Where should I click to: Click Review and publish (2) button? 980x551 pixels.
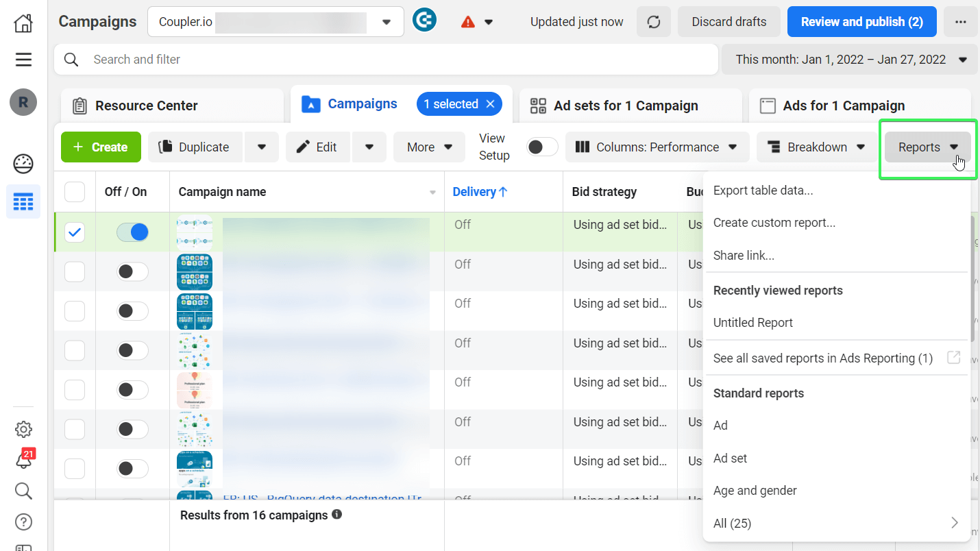(861, 22)
